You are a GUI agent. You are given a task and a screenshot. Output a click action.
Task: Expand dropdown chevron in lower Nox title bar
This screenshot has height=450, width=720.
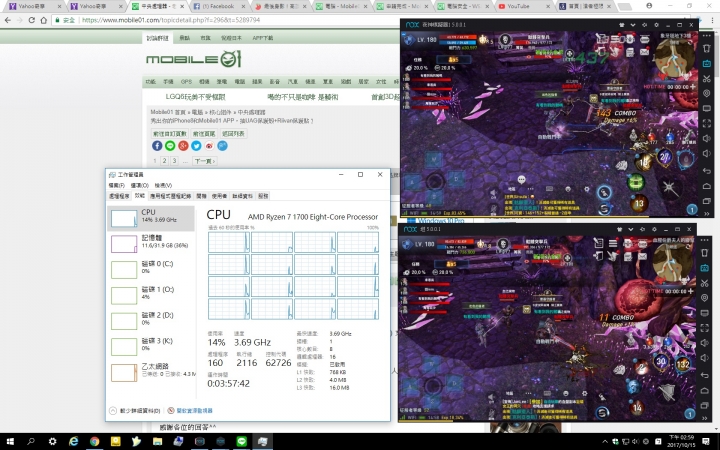coord(631,229)
